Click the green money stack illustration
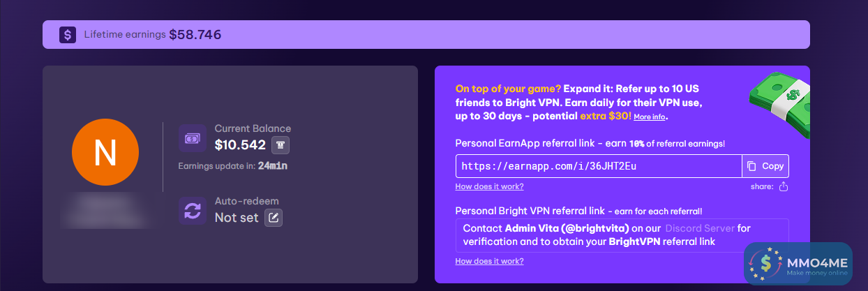Image resolution: width=868 pixels, height=291 pixels. [779, 97]
